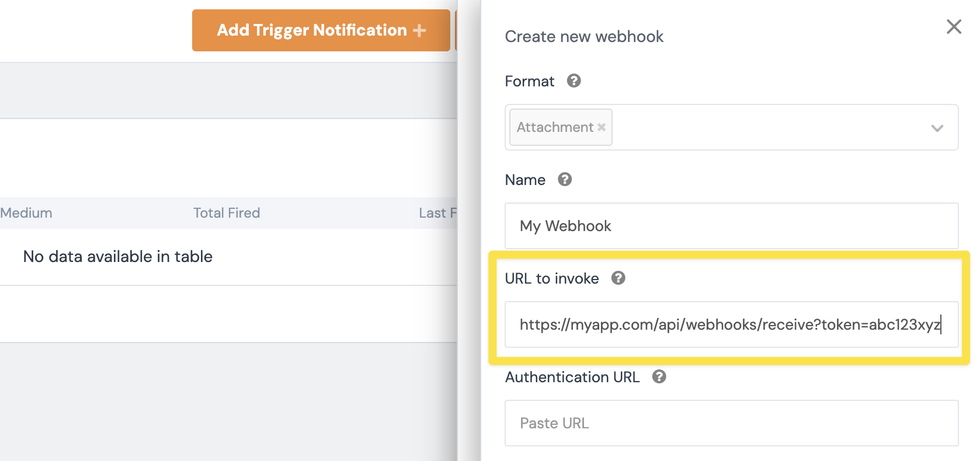Select the Authentication URL Paste URL field
Screen dimensions: 980x461
point(731,423)
